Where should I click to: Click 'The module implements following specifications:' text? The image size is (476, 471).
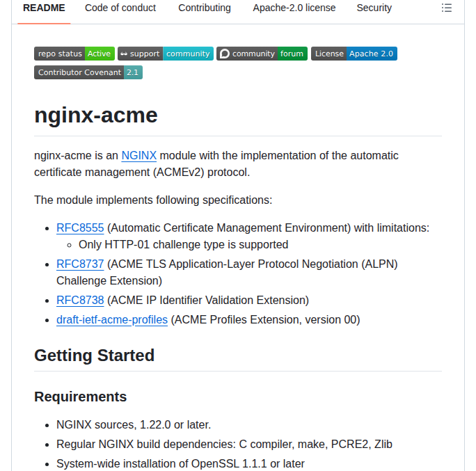[x=153, y=200]
